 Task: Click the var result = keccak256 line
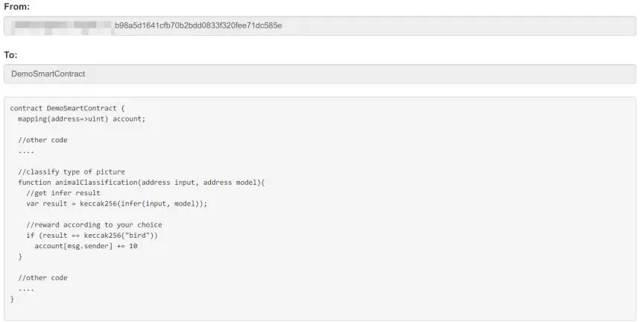[x=117, y=203]
